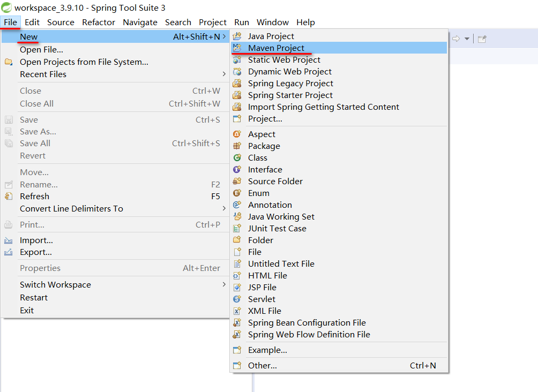Select Untitled Text File entry
This screenshot has height=392, width=538.
[339, 263]
